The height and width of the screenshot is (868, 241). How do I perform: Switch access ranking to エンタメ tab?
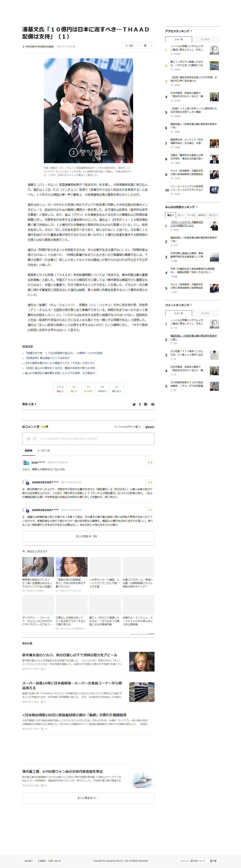[x=205, y=39]
